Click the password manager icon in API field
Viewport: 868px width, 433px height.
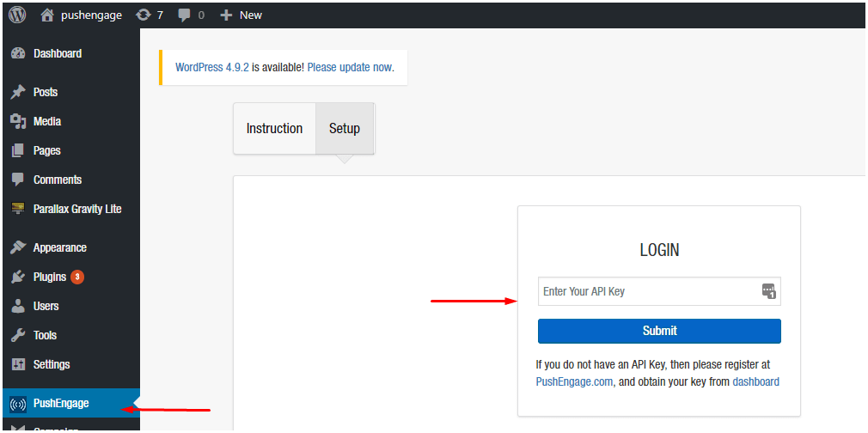pyautogui.click(x=769, y=291)
